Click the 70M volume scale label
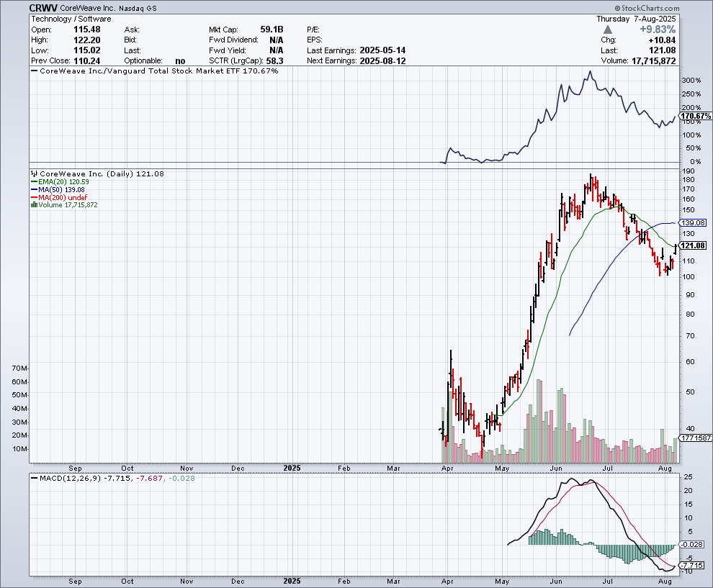This screenshot has height=588, width=713. coord(19,368)
